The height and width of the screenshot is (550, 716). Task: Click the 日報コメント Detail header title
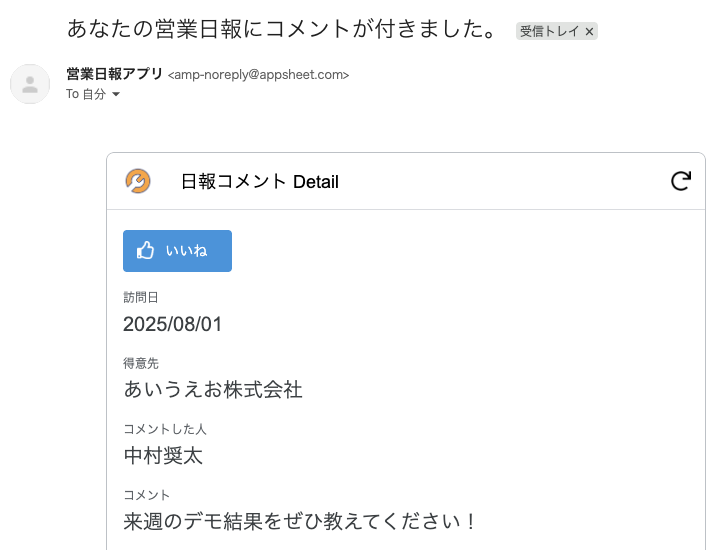click(x=260, y=181)
